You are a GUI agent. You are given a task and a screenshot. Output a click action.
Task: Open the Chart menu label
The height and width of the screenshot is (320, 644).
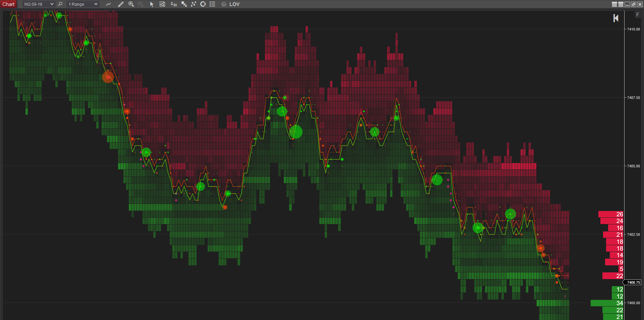[x=8, y=4]
